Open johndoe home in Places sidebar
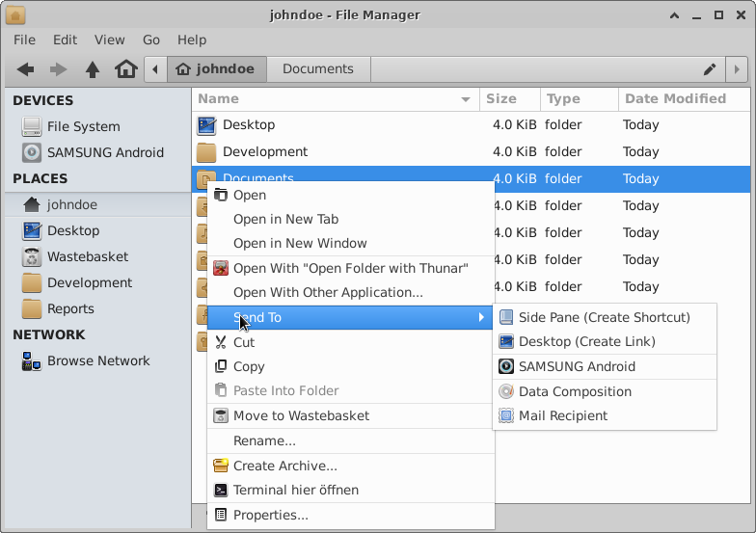This screenshot has height=533, width=756. (x=98, y=204)
